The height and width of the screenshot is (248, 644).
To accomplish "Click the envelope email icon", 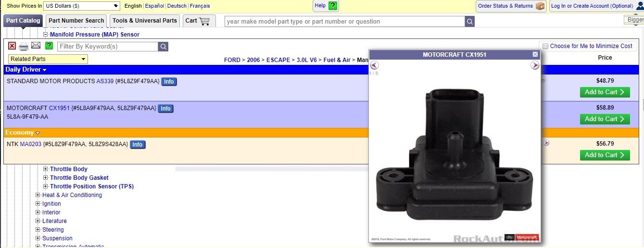I will pos(36,46).
